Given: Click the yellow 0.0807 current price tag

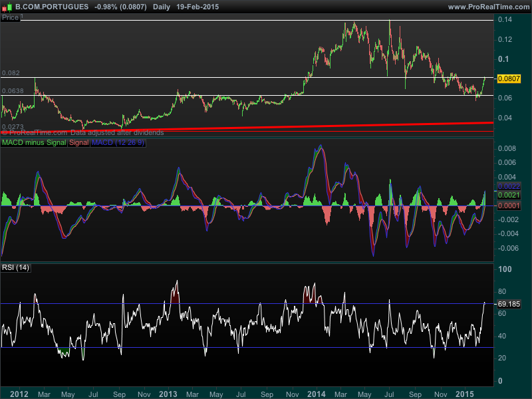Looking at the screenshot, I should pos(509,78).
